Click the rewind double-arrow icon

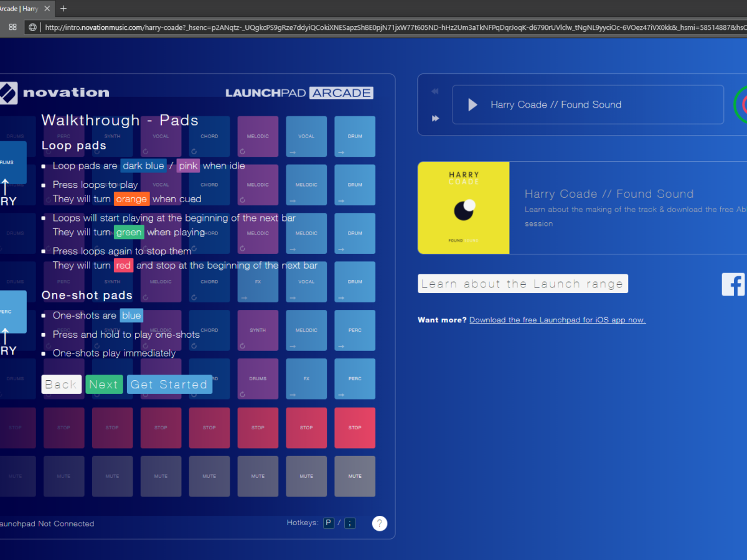click(435, 91)
